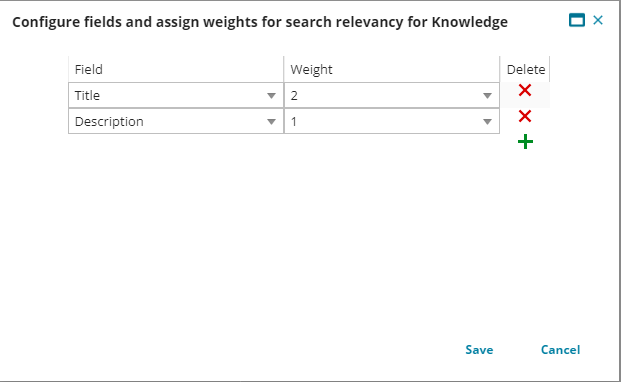Screen dimensions: 621x382
Task: Save the field weight configuration
Action: coord(479,350)
